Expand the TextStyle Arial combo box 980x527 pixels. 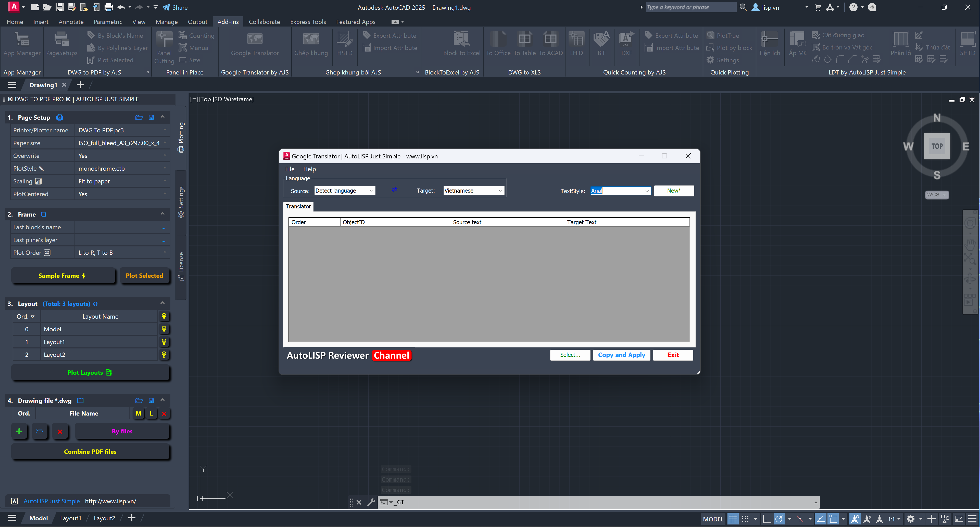[647, 191]
